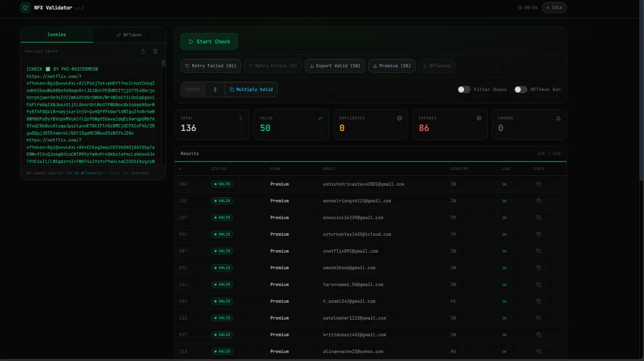Click the Idle status pill
644x361 pixels.
(554, 8)
